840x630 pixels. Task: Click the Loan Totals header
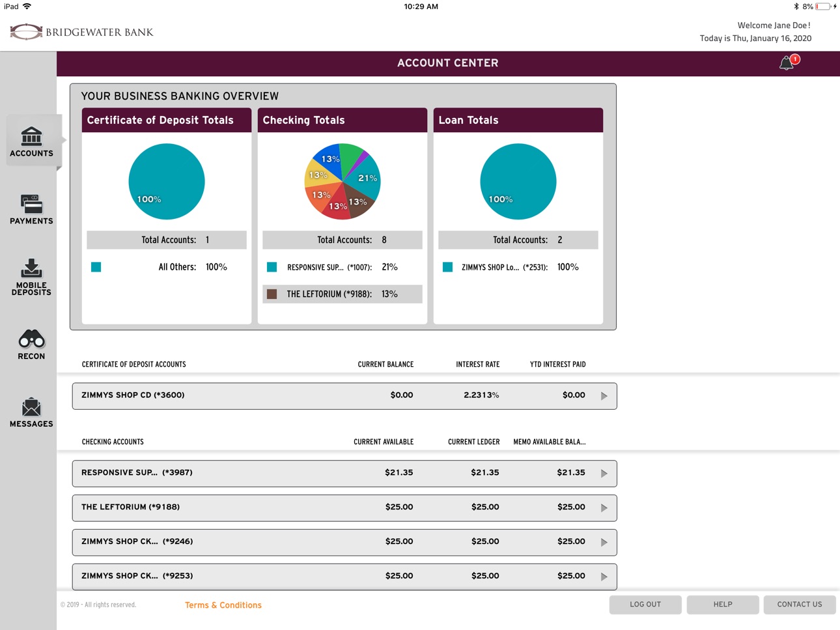tap(518, 121)
